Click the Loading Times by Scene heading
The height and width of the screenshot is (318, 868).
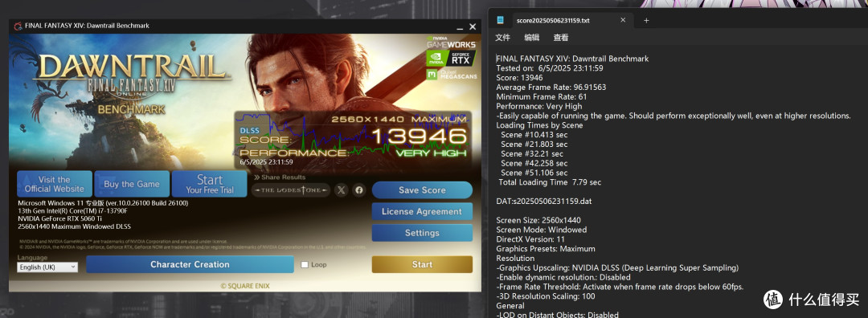539,125
